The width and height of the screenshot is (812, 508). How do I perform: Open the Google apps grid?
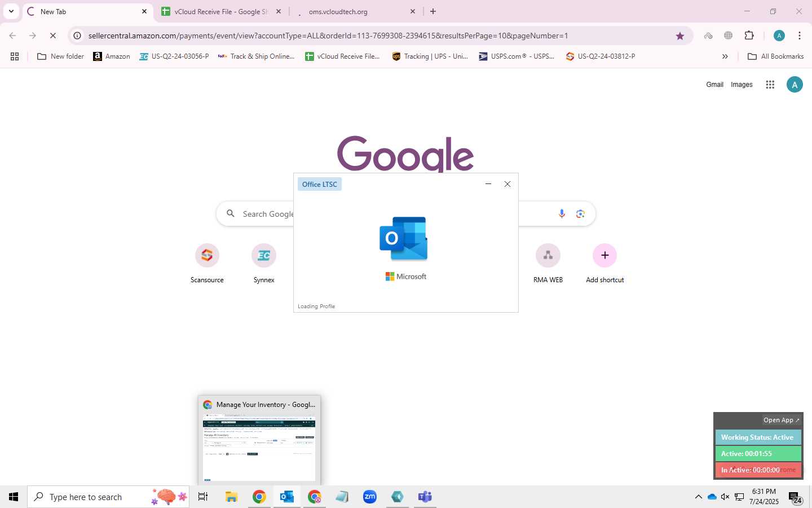[770, 85]
